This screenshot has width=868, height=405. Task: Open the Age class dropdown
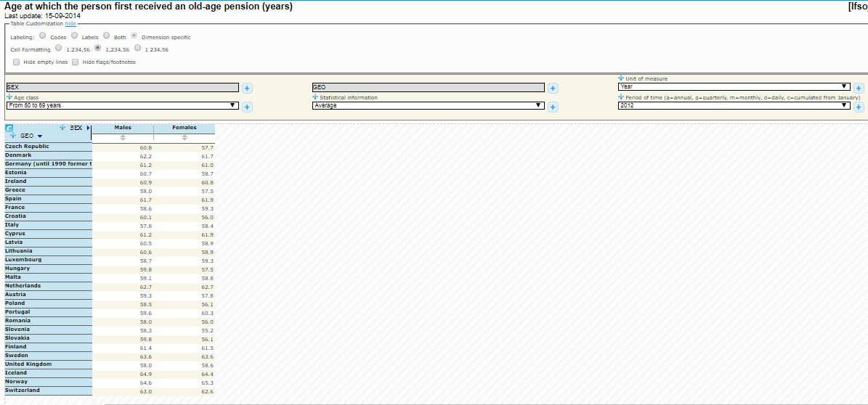[x=122, y=105]
